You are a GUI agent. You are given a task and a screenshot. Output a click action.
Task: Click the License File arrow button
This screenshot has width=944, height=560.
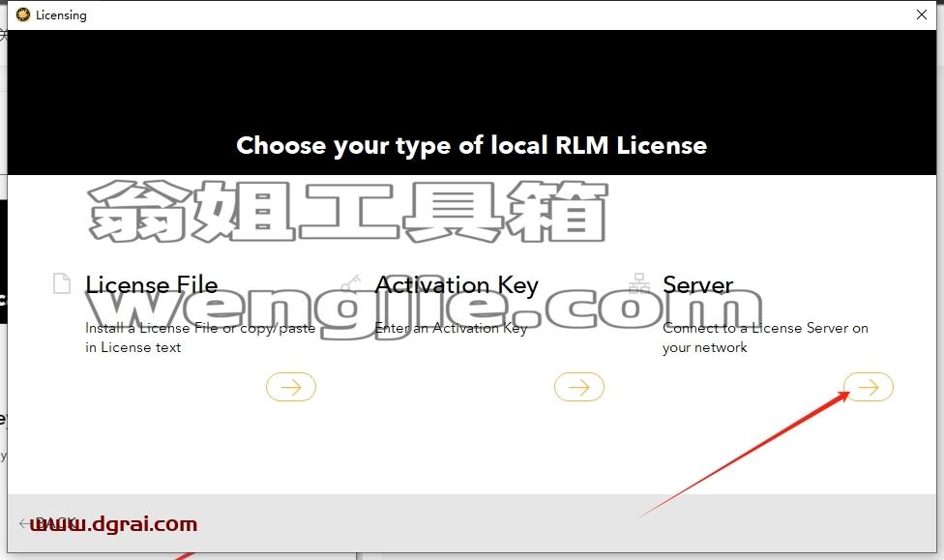coord(291,387)
